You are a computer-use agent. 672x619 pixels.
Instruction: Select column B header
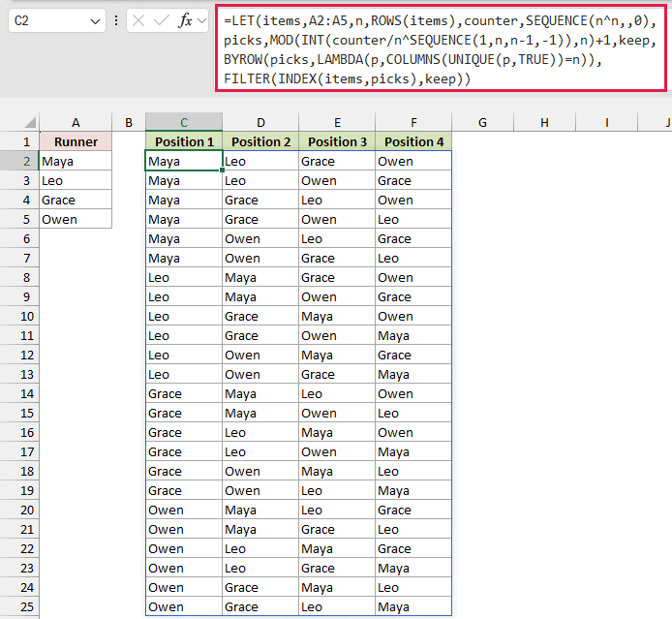(129, 123)
